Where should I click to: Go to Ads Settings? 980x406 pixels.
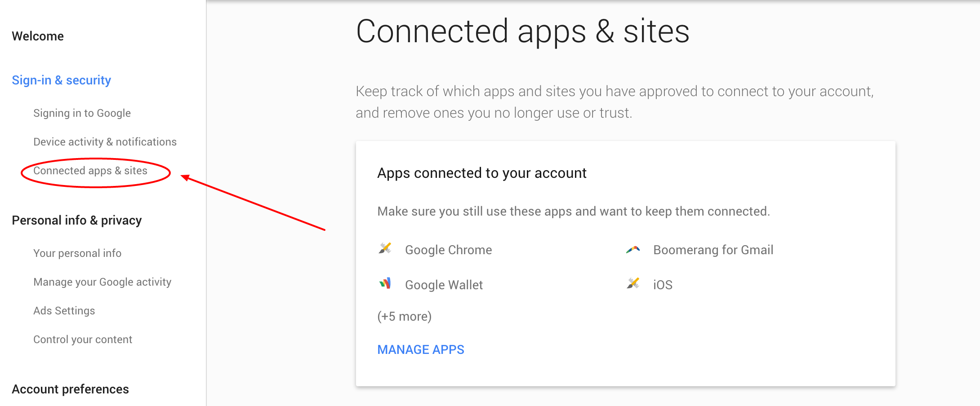pos(64,311)
